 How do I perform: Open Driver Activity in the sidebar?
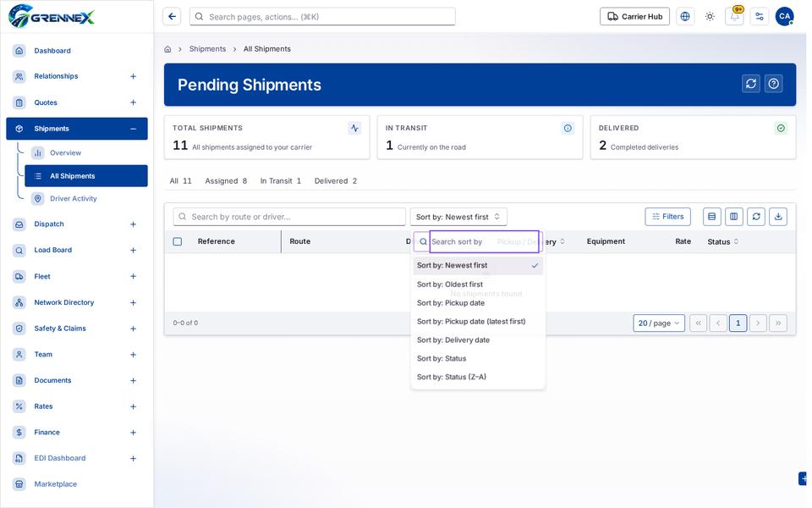(73, 198)
